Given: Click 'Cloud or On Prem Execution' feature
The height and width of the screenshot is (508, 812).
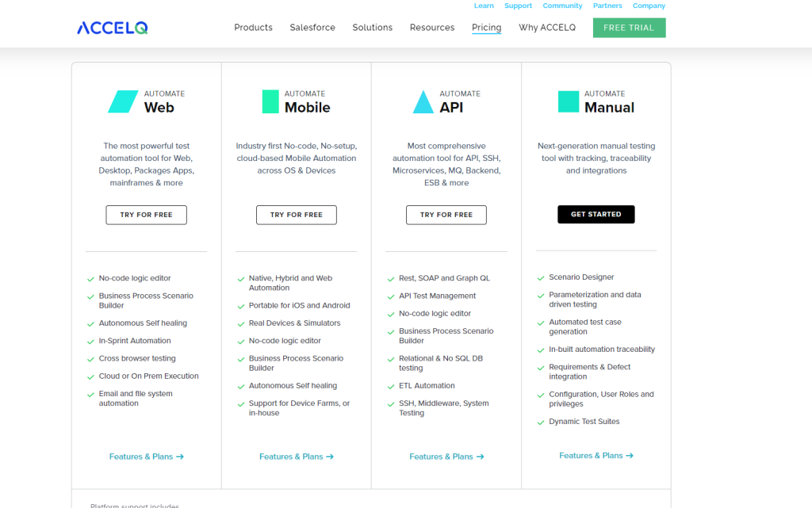Looking at the screenshot, I should [x=148, y=376].
